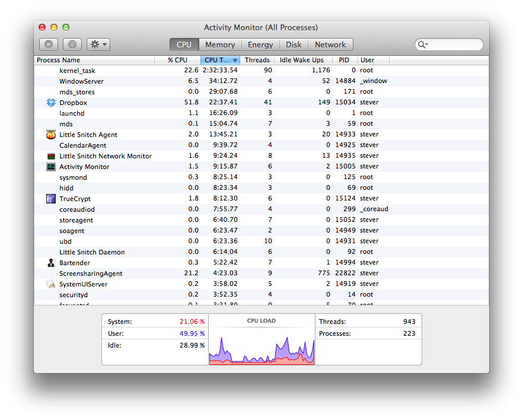Screen dimensions: 523x420
Task: Click the Dropbox app icon
Action: click(x=51, y=103)
